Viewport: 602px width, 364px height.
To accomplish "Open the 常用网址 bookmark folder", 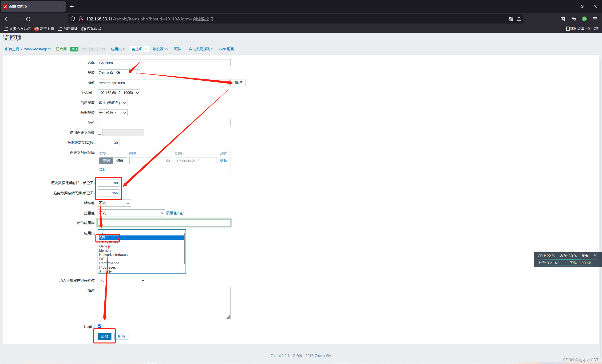I will coord(68,29).
